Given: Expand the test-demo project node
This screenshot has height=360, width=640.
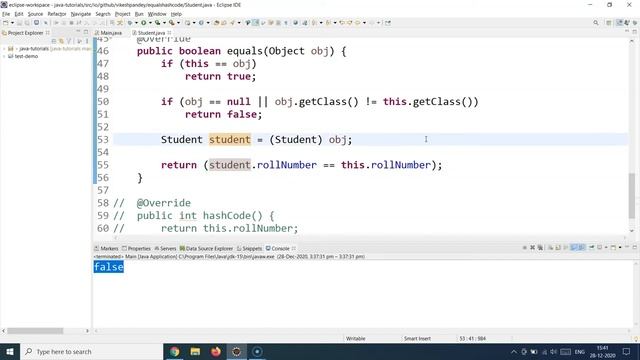Looking at the screenshot, I should coord(4,56).
